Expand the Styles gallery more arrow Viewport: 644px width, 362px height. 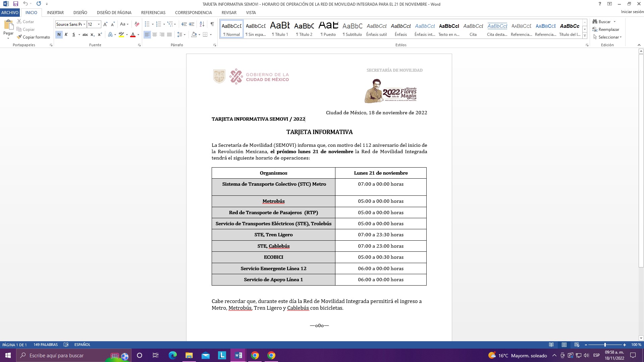(x=585, y=36)
